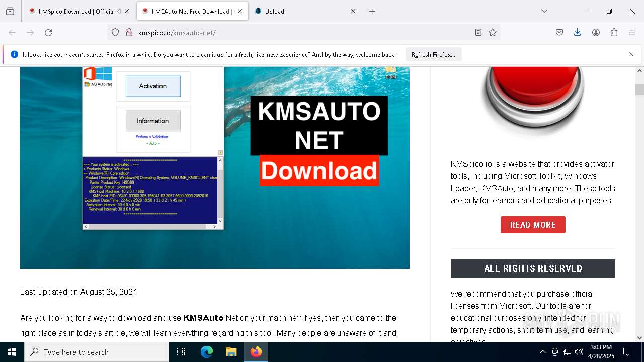Click page scrollbar up arrow

click(x=639, y=71)
